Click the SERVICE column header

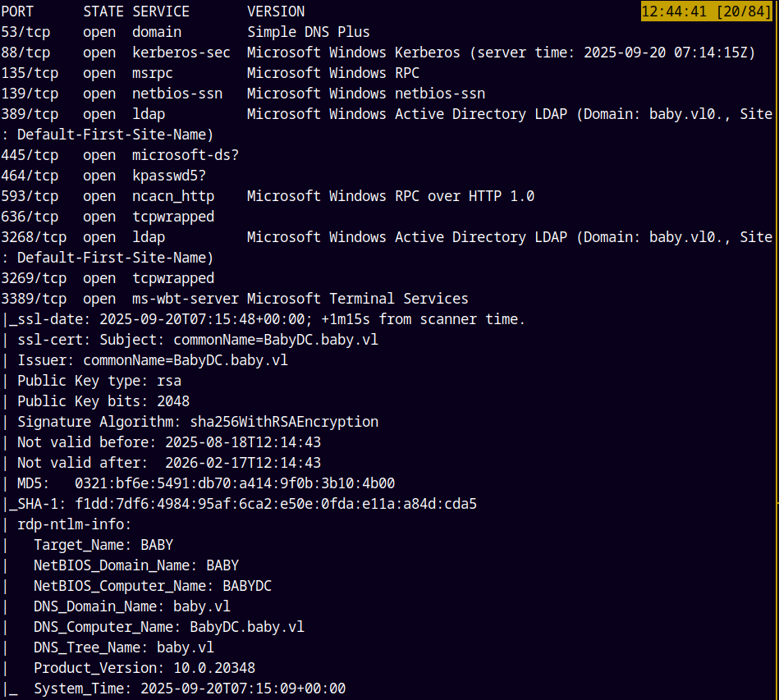[161, 11]
